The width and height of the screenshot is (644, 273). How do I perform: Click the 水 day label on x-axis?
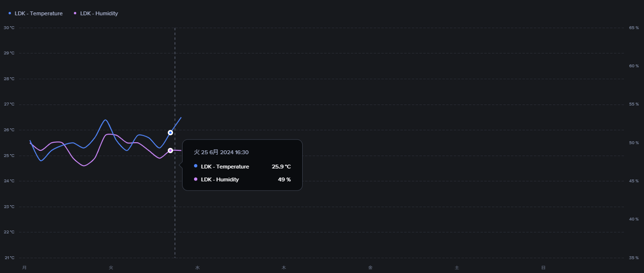[197, 268]
